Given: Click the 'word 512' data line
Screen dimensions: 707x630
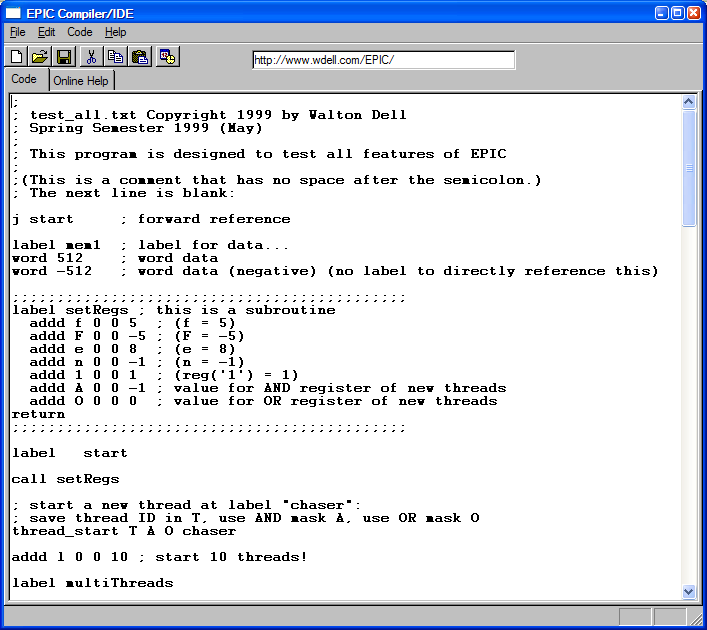Looking at the screenshot, I should [x=115, y=258].
